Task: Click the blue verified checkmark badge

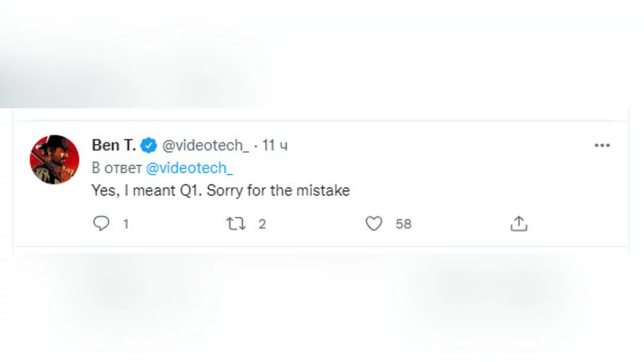Action: coord(148,145)
